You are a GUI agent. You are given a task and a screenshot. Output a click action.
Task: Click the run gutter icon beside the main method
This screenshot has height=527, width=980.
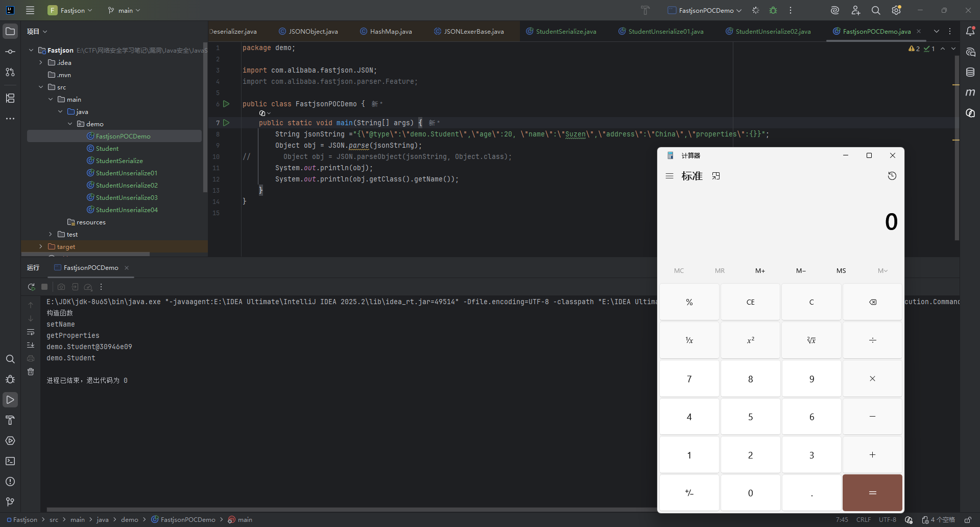click(x=226, y=123)
